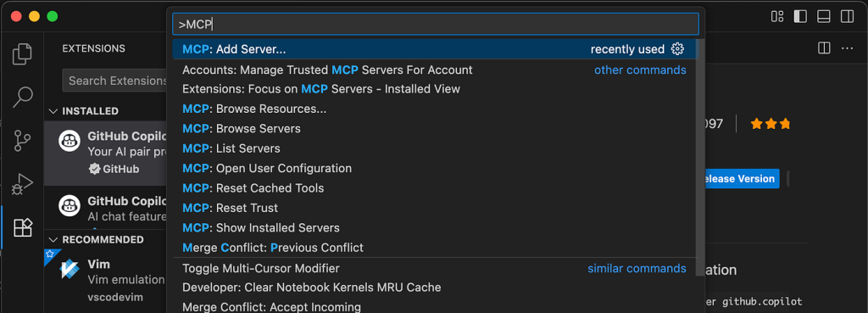
Task: Click the Search Extensions input box
Action: [115, 81]
